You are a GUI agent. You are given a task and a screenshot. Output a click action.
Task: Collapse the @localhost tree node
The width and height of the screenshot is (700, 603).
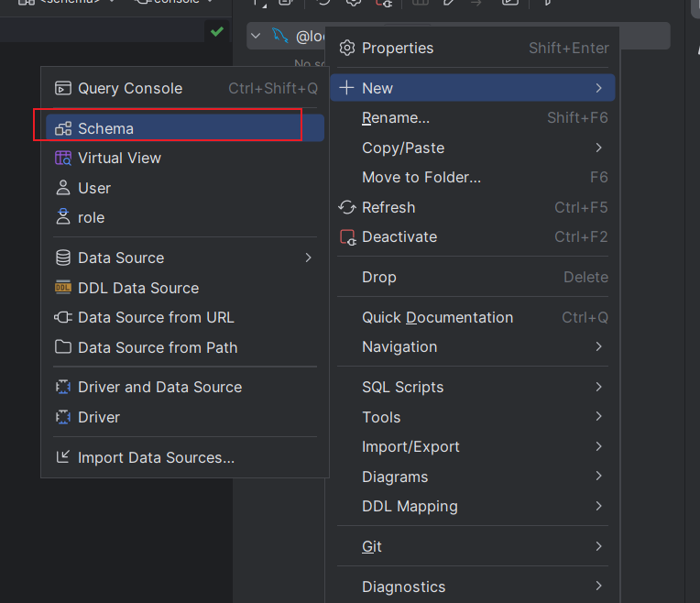pos(255,36)
